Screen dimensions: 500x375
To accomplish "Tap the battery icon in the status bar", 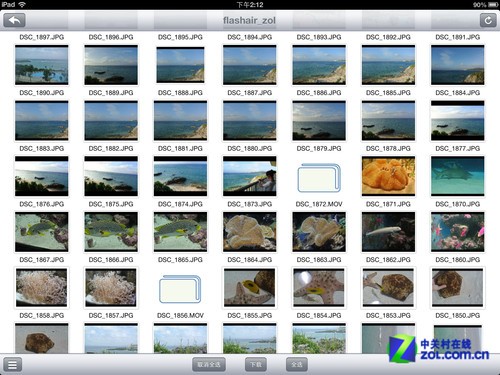I will click(493, 5).
